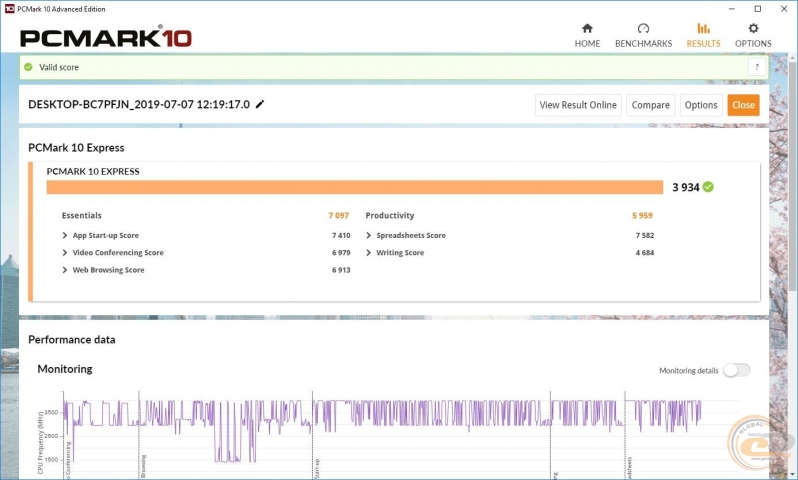This screenshot has height=480, width=798.
Task: Click the CPU Frequency (MHz) axis label
Action: click(41, 443)
